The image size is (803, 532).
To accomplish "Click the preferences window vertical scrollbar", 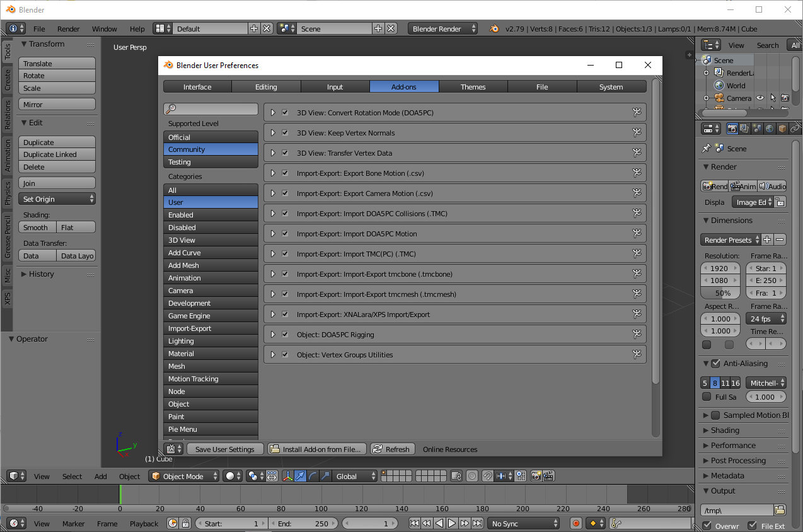I will tap(656, 231).
